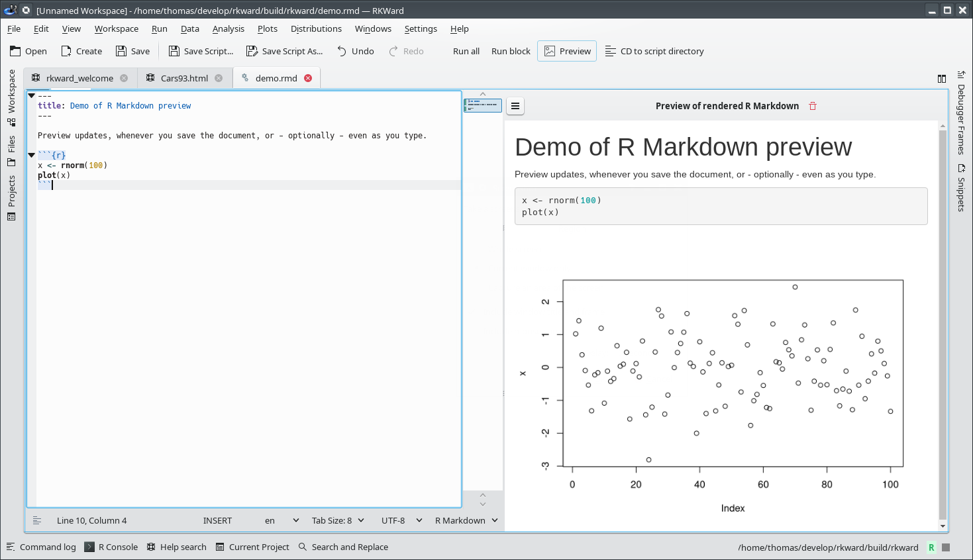Click the pin window icon in title bar
Viewport: 973px width, 560px height.
[x=26, y=10]
